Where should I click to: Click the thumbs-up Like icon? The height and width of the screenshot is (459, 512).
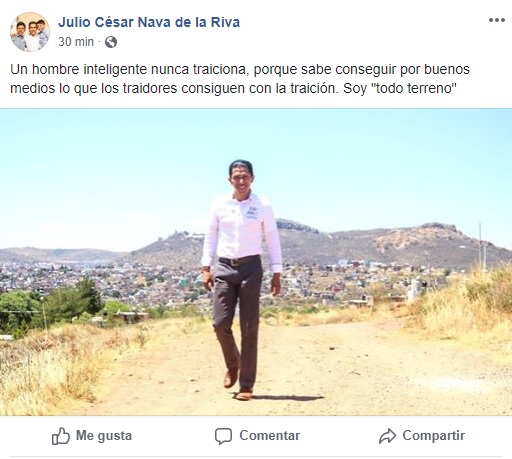click(61, 436)
